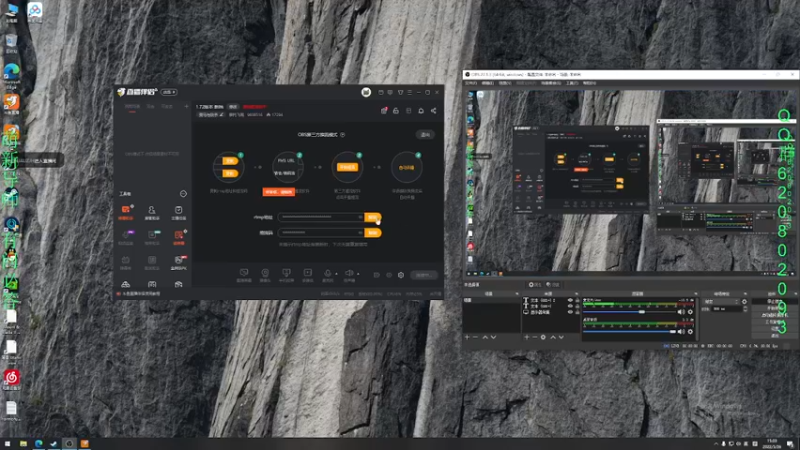The width and height of the screenshot is (800, 450).
Task: Hide the first text source in OBS
Action: click(x=570, y=301)
